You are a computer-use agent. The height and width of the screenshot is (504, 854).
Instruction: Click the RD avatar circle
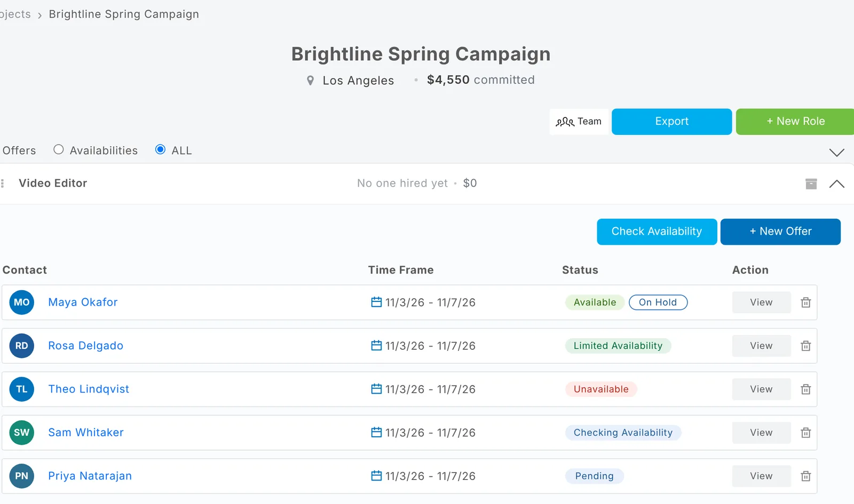(x=22, y=346)
